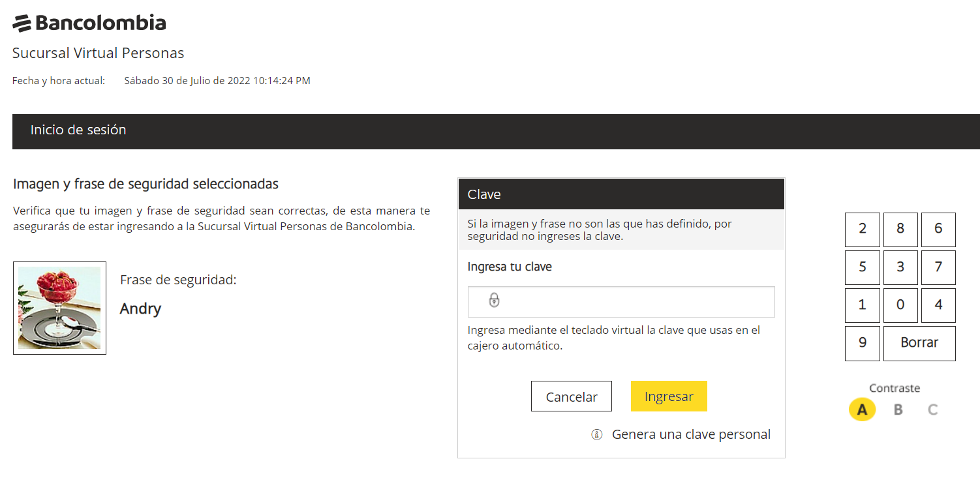Viewport: 980px width, 491px height.
Task: Click the padlock icon in the password field
Action: [495, 300]
